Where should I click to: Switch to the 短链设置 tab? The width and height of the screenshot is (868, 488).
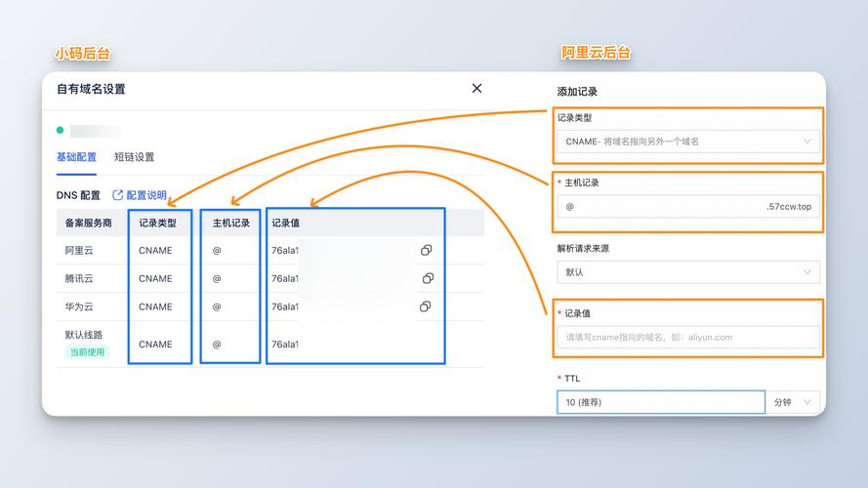[x=134, y=157]
